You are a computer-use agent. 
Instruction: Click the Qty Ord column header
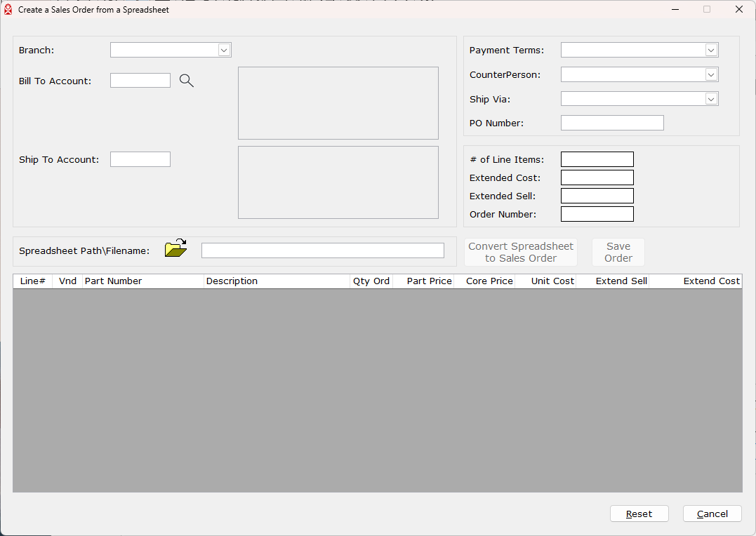click(x=371, y=281)
